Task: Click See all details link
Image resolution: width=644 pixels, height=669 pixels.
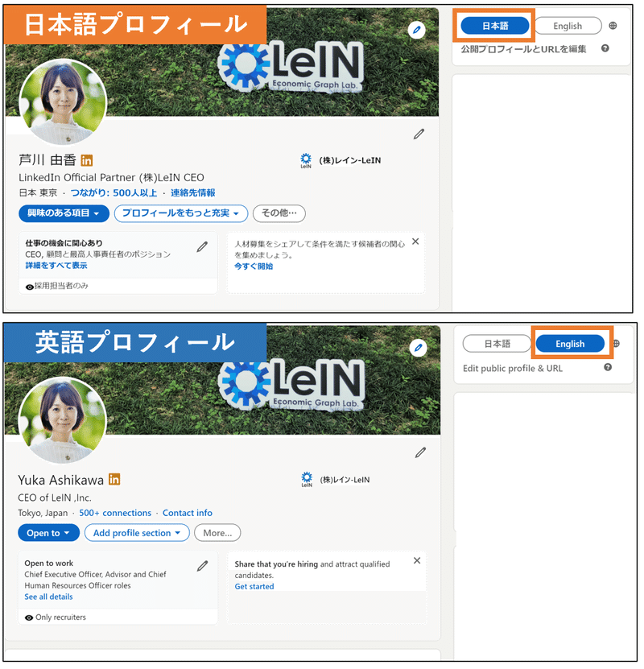Action: click(x=48, y=597)
